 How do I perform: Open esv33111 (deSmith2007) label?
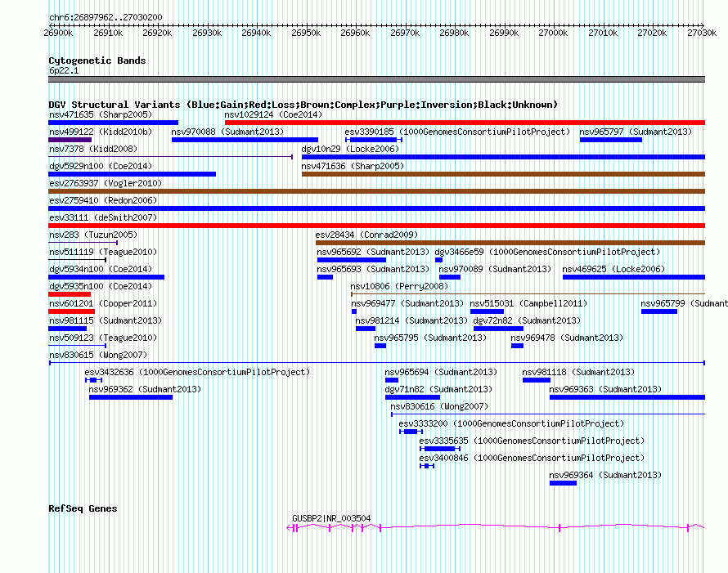coord(103,217)
